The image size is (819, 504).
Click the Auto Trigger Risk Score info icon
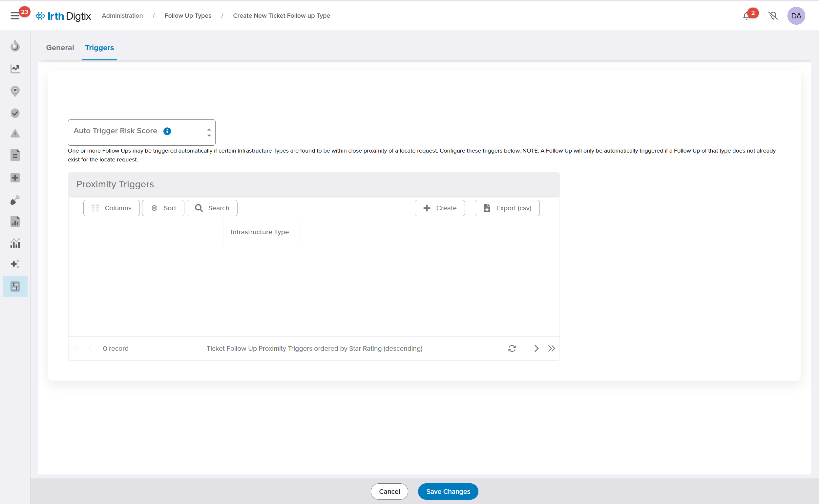tap(167, 131)
